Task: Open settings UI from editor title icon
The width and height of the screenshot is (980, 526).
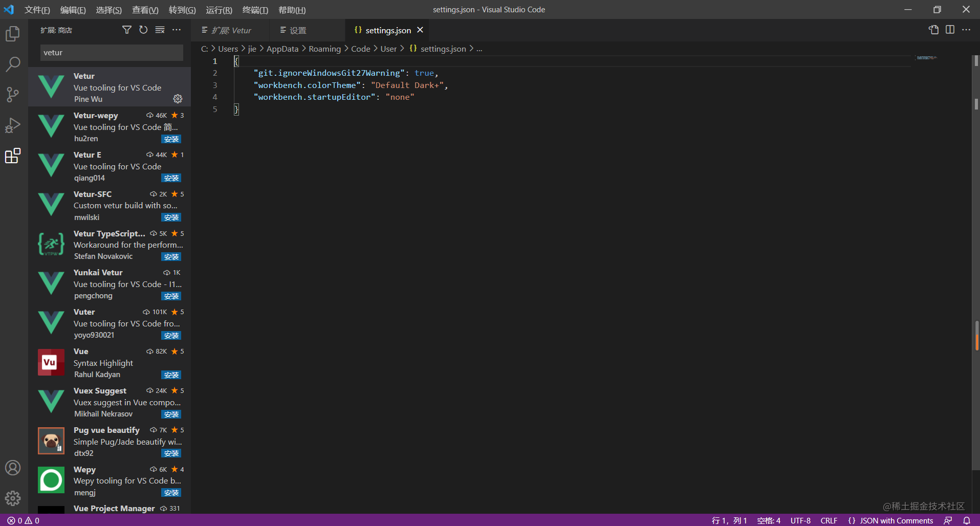Action: 933,30
